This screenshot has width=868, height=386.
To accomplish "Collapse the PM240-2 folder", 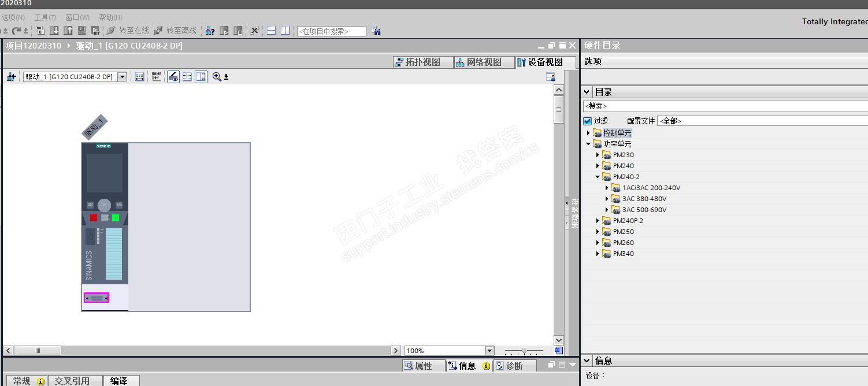I will coord(598,177).
